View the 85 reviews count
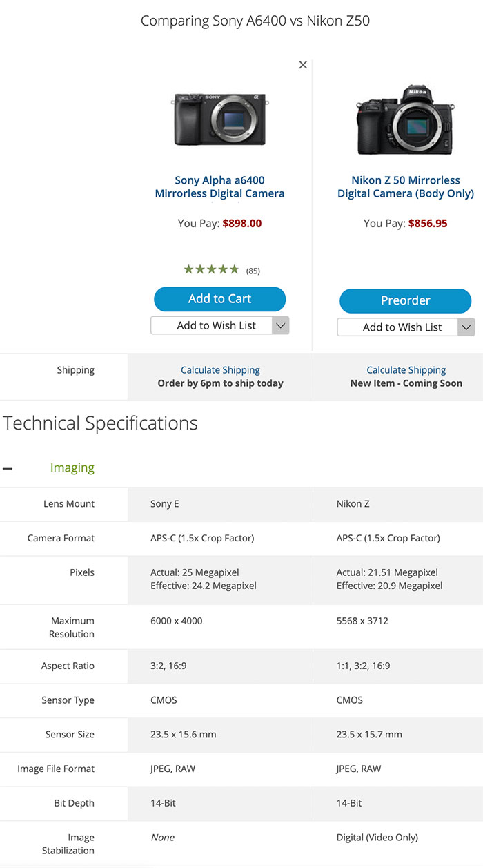The image size is (483, 868). [253, 271]
